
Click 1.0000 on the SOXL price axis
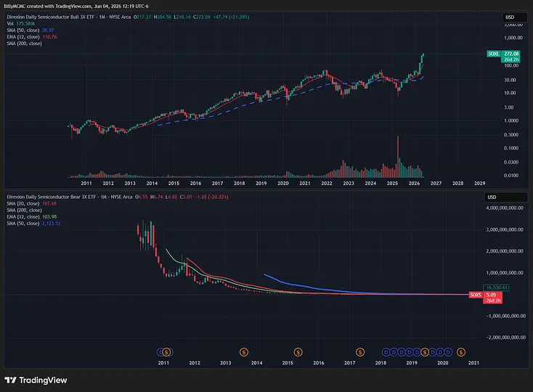[511, 121]
